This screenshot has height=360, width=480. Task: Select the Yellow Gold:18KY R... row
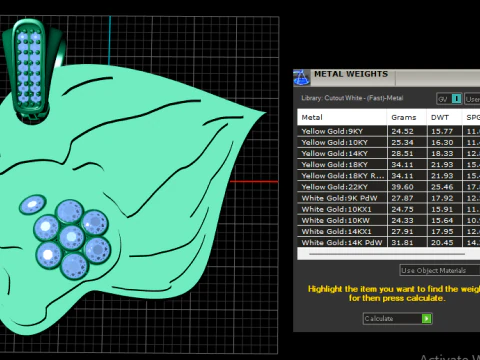389,176
